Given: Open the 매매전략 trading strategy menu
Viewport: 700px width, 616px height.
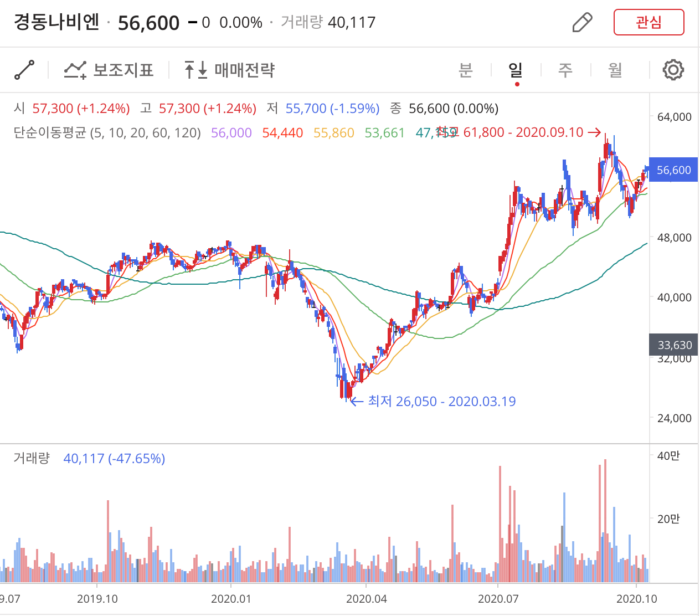Looking at the screenshot, I should coord(229,70).
